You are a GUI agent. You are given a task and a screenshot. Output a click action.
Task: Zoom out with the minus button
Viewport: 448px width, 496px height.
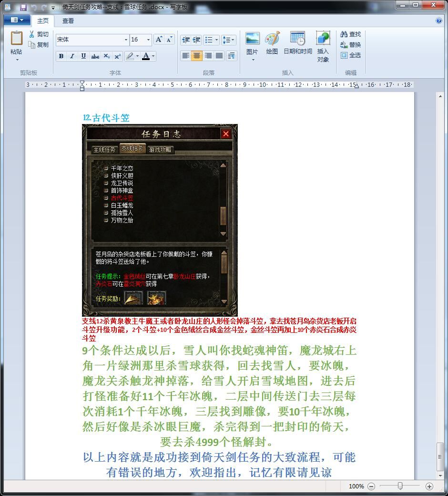click(x=371, y=486)
